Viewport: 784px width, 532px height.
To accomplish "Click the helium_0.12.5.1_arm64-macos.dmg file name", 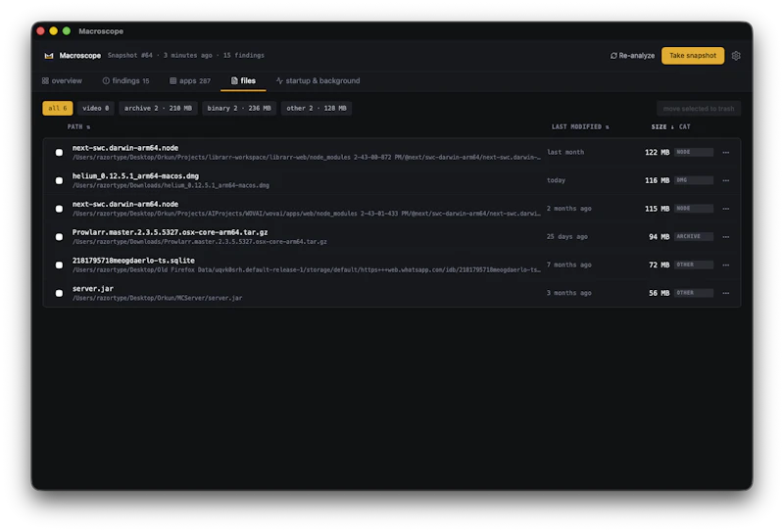I will pos(135,176).
